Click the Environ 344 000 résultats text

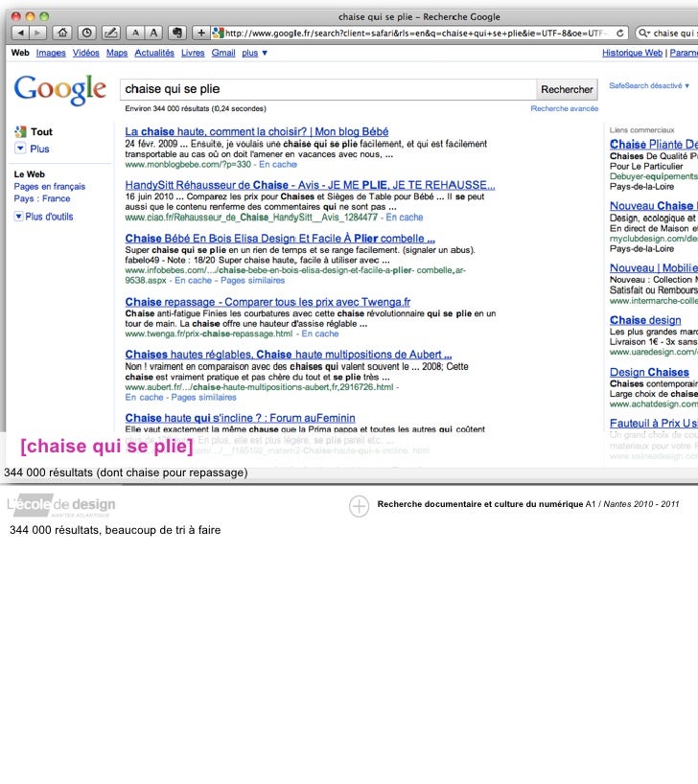[196, 108]
